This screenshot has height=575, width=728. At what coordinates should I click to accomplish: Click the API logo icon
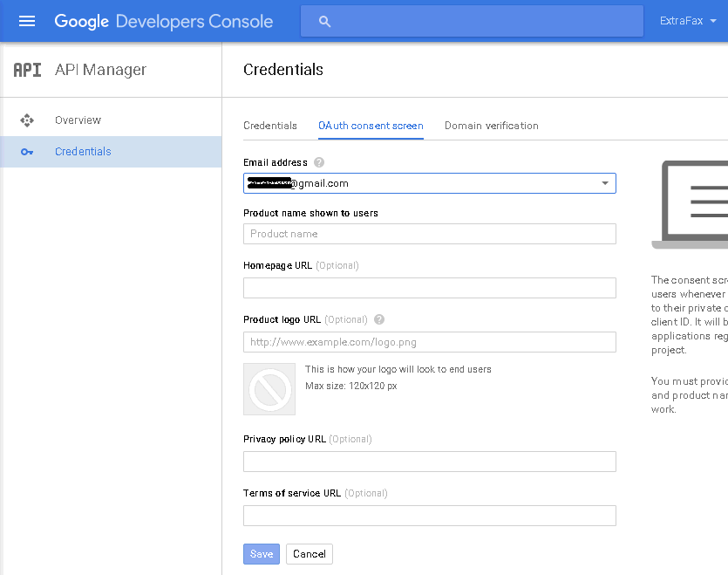pos(27,70)
